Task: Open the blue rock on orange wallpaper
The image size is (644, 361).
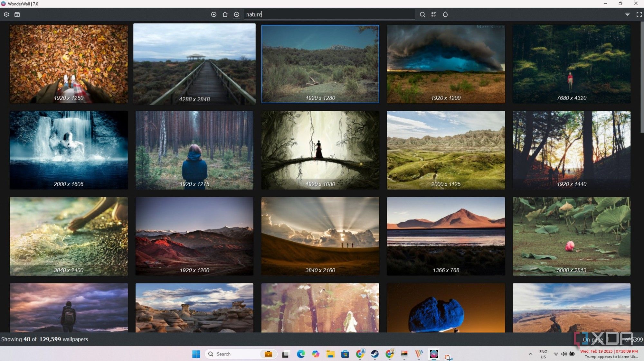Action: click(x=446, y=308)
